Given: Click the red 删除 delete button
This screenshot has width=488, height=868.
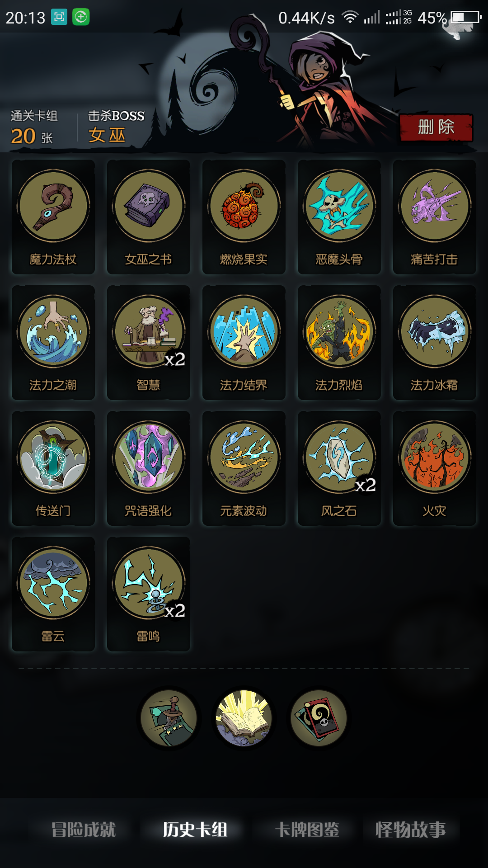Looking at the screenshot, I should [436, 127].
